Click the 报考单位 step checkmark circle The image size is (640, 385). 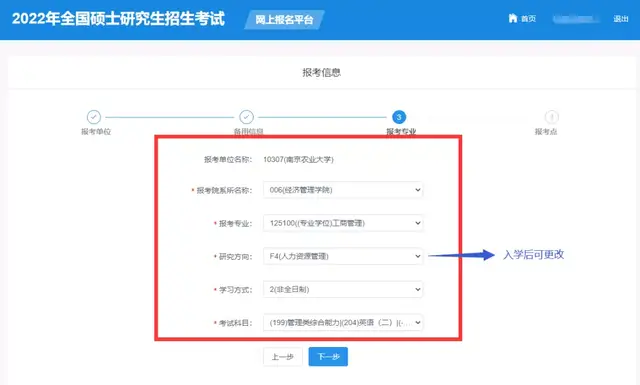94,117
